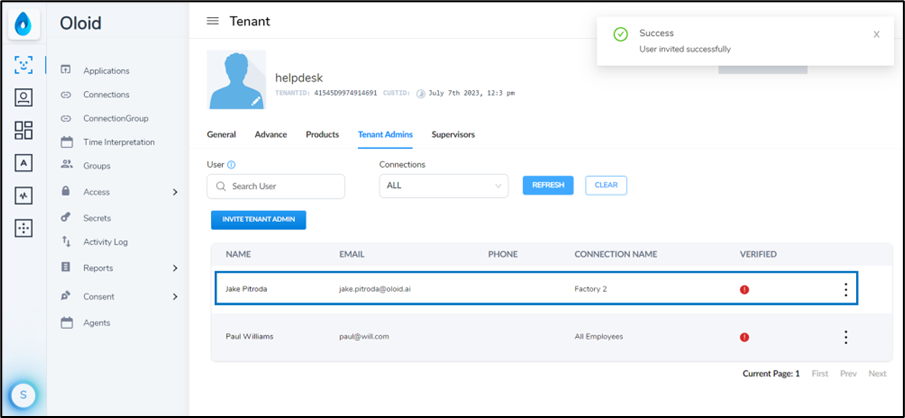This screenshot has width=905, height=418.
Task: Switch to the General tab
Action: click(221, 135)
